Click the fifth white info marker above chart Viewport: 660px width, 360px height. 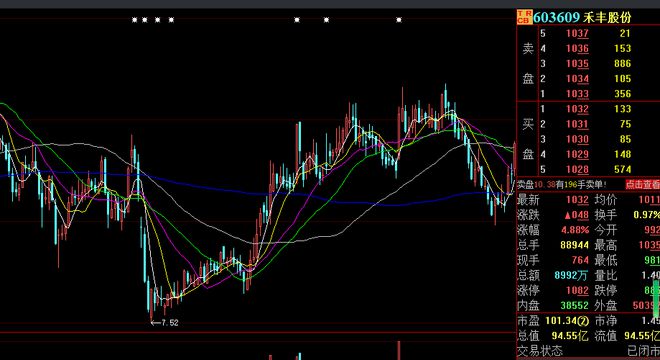(297, 20)
